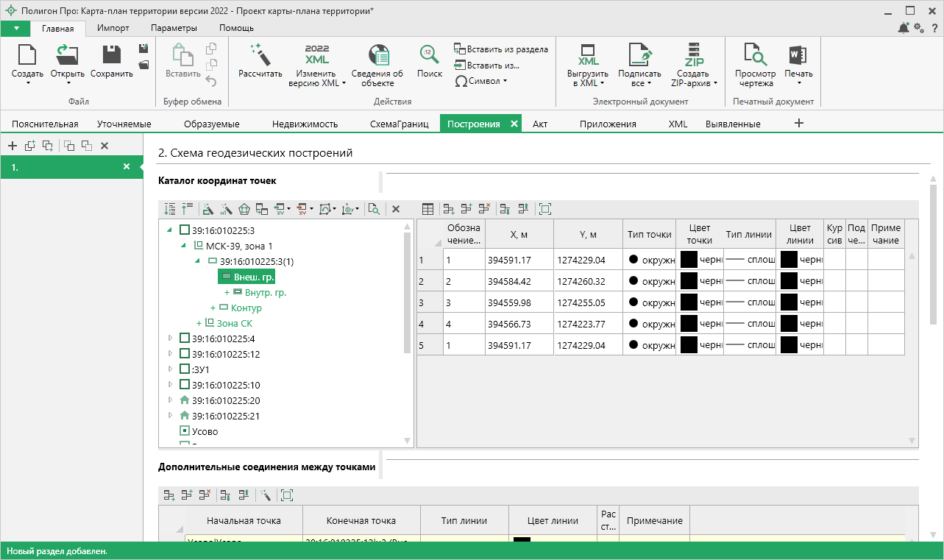This screenshot has width=944, height=560.
Task: Select the Контур tree item
Action: pyautogui.click(x=246, y=308)
